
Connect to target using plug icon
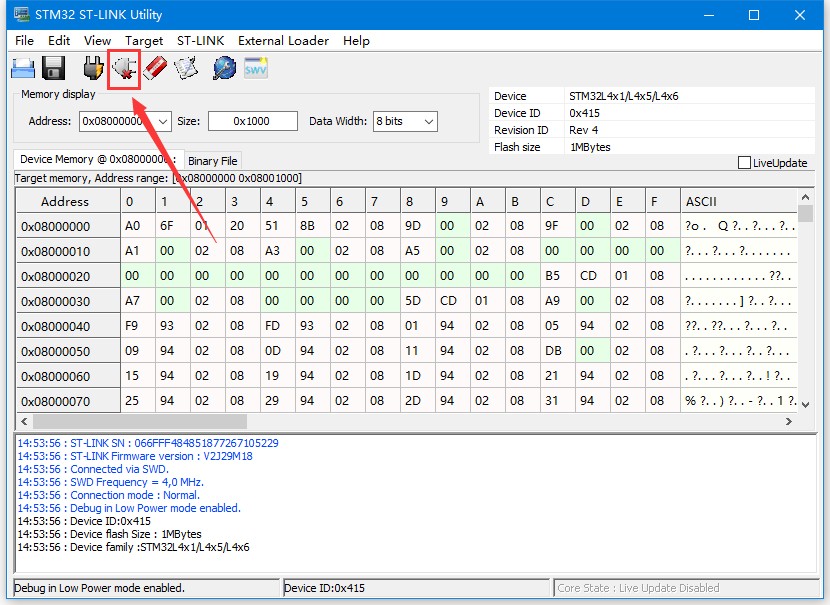(x=93, y=68)
